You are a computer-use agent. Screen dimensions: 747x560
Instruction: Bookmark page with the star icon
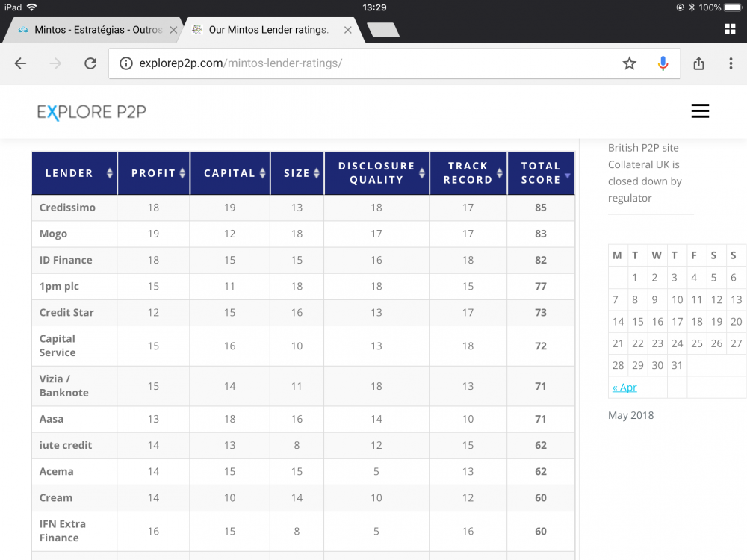coord(630,63)
